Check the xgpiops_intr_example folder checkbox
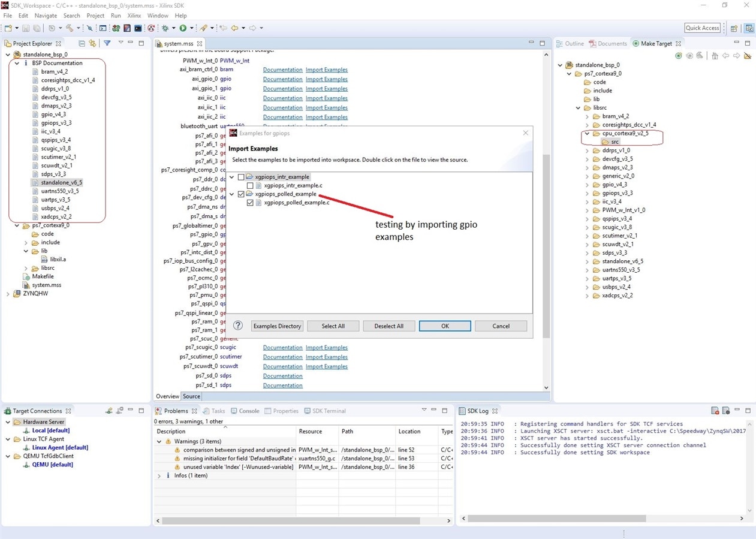756x539 pixels. point(241,177)
